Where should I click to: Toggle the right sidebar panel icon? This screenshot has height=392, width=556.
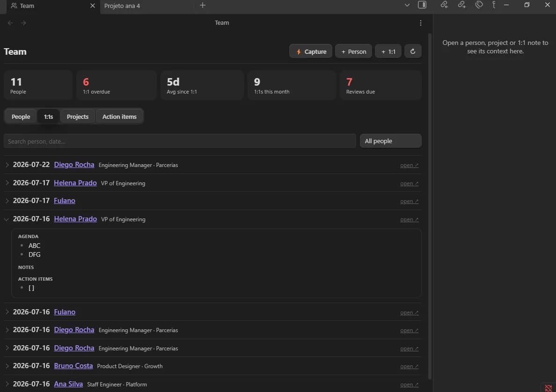422,5
